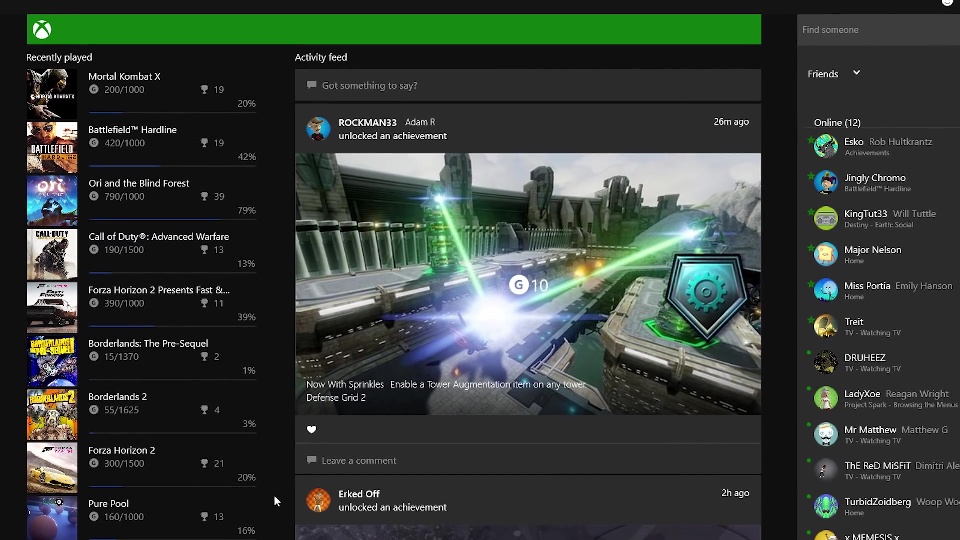Open Forza Horizon 2 Presents Fast cover
Screen dimensions: 960x540
(x=52, y=307)
